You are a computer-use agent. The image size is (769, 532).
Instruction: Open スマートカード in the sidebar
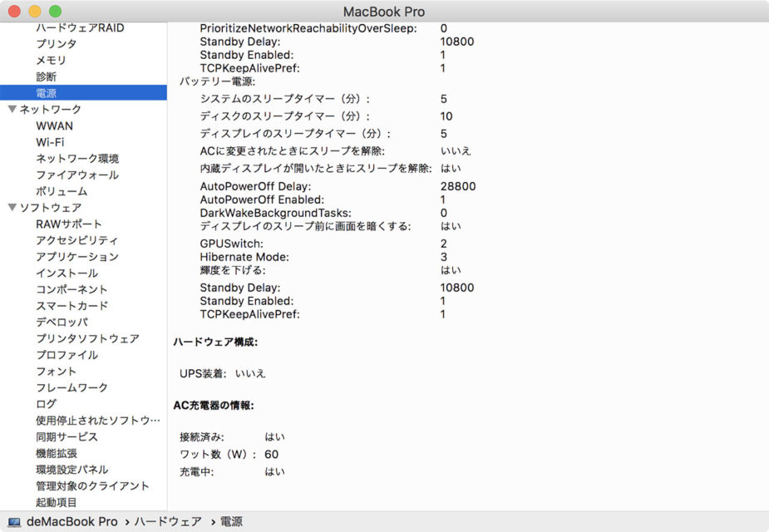click(72, 305)
